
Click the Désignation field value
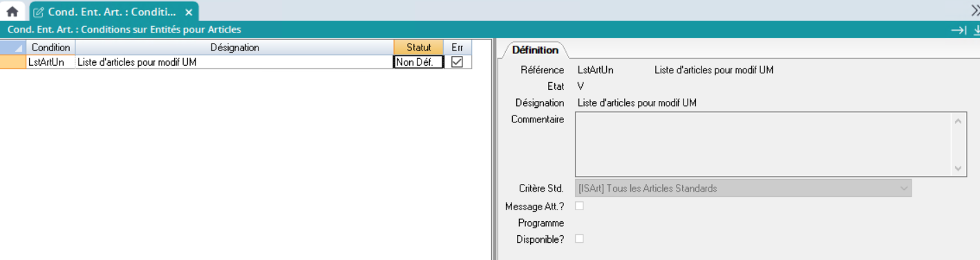tap(637, 103)
